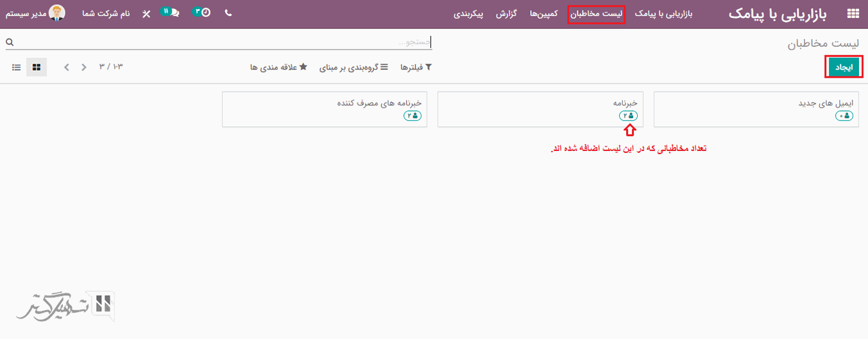Click the pager text ۳ / ۱-۳
The width and height of the screenshot is (868, 339).
[x=110, y=67]
